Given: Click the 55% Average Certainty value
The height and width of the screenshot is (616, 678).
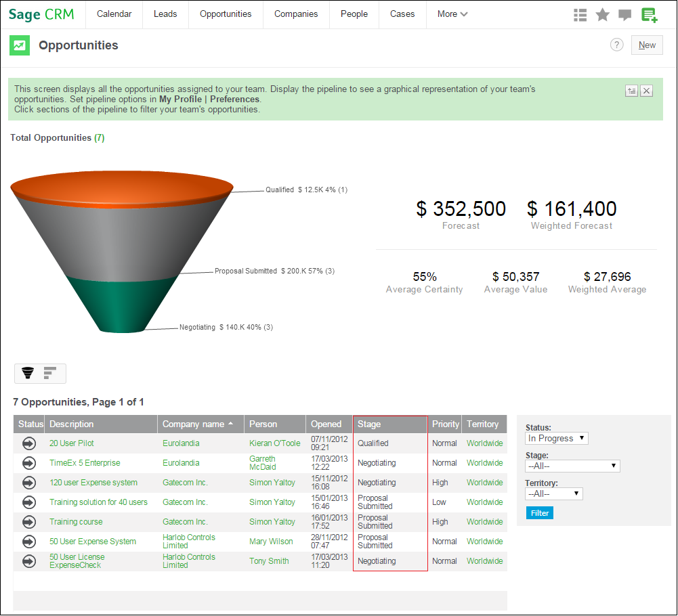Looking at the screenshot, I should (x=425, y=277).
